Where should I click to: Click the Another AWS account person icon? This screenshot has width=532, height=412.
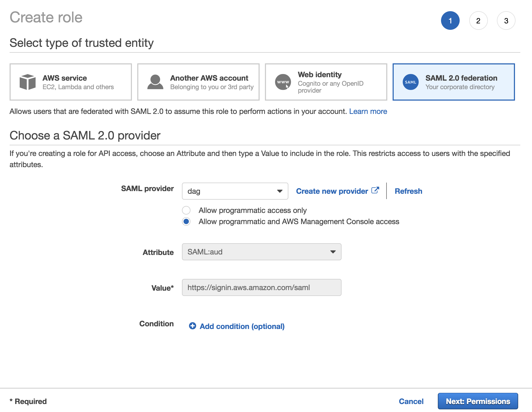[156, 82]
